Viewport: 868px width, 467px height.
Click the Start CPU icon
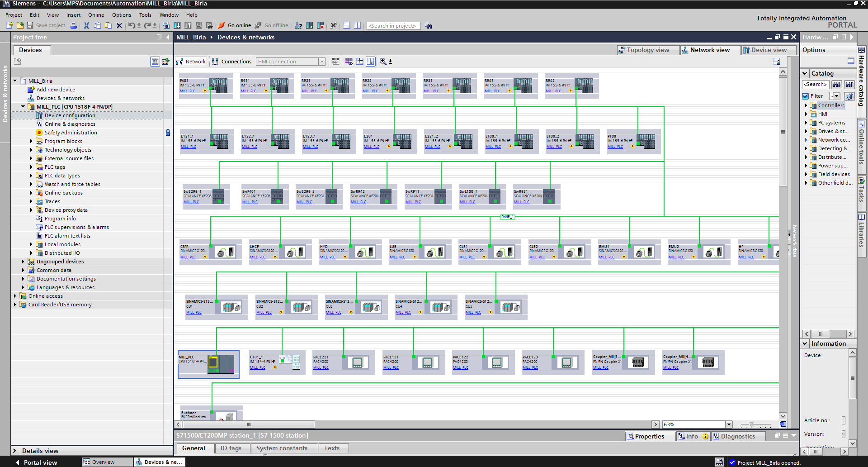click(310, 25)
